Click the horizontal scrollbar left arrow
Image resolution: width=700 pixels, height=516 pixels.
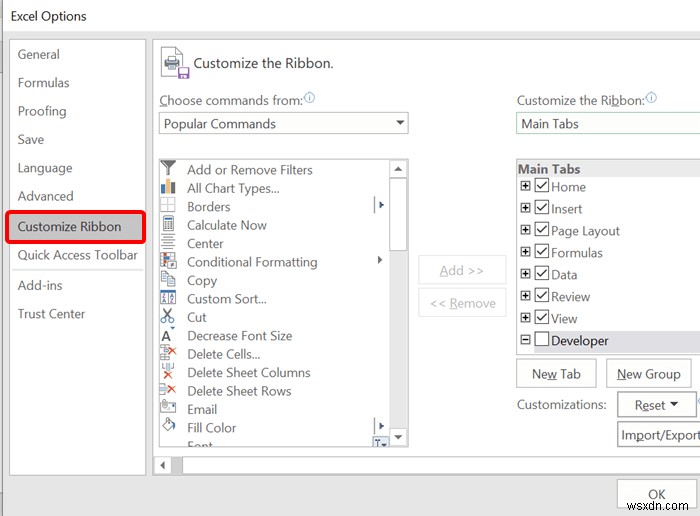[162, 465]
